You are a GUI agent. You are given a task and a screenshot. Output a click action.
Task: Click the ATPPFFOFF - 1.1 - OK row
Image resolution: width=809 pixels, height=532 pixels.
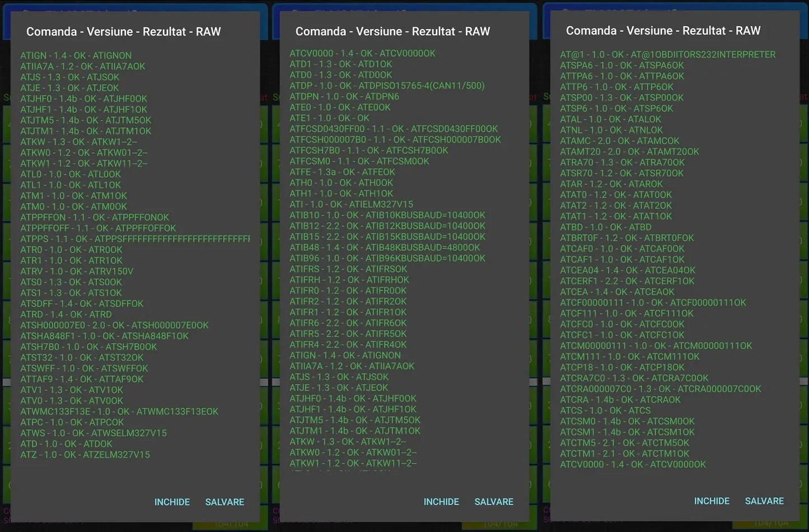98,228
